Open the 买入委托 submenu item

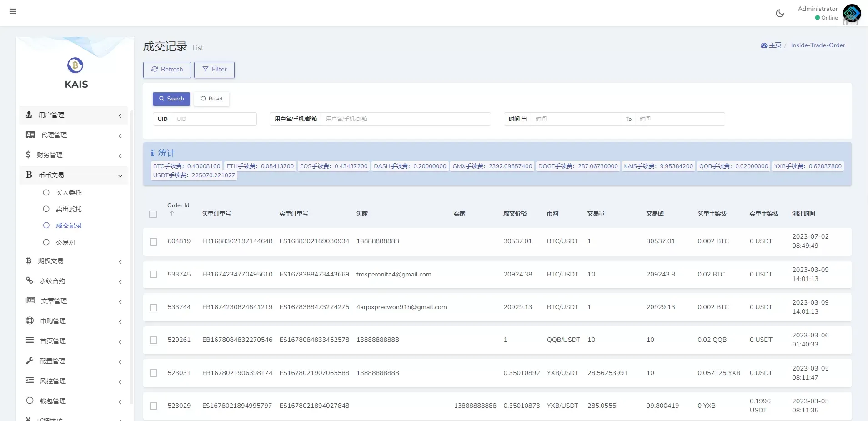click(x=69, y=193)
